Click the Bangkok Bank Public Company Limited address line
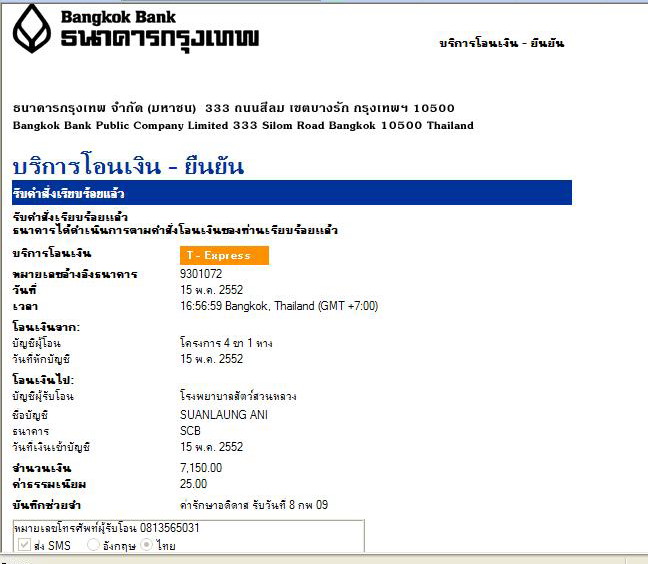Image resolution: width=648 pixels, height=564 pixels. point(243,125)
